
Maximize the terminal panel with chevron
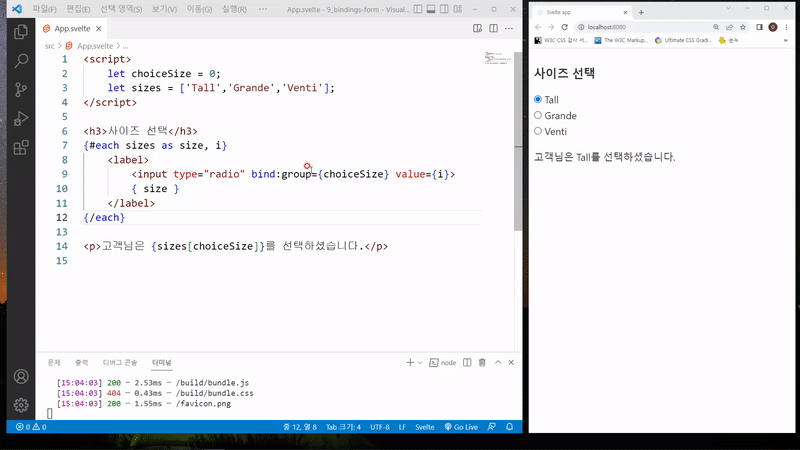point(498,362)
